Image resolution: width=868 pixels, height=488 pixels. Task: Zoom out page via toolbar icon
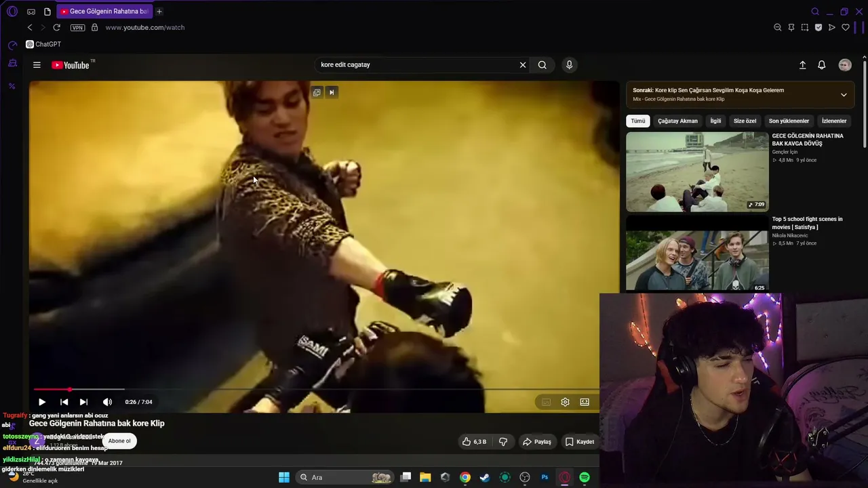point(778,28)
